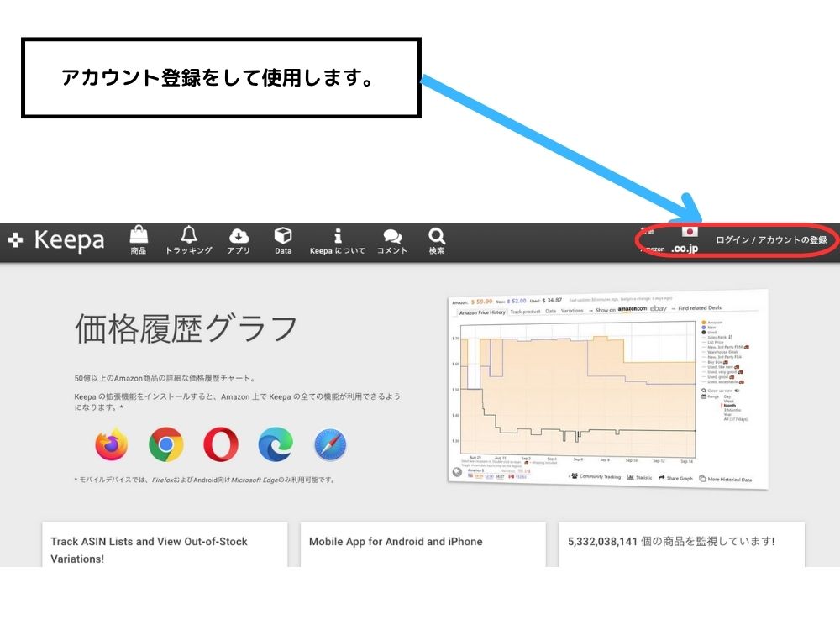Open the トラッキング bell menu
The height and width of the screenshot is (630, 840).
[188, 240]
